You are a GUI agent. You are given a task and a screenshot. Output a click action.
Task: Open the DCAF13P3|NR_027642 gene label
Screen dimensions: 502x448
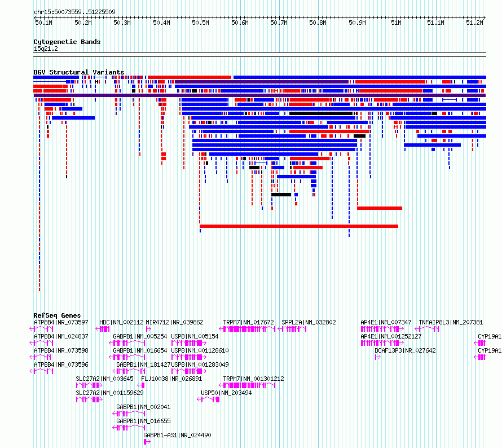click(x=405, y=350)
